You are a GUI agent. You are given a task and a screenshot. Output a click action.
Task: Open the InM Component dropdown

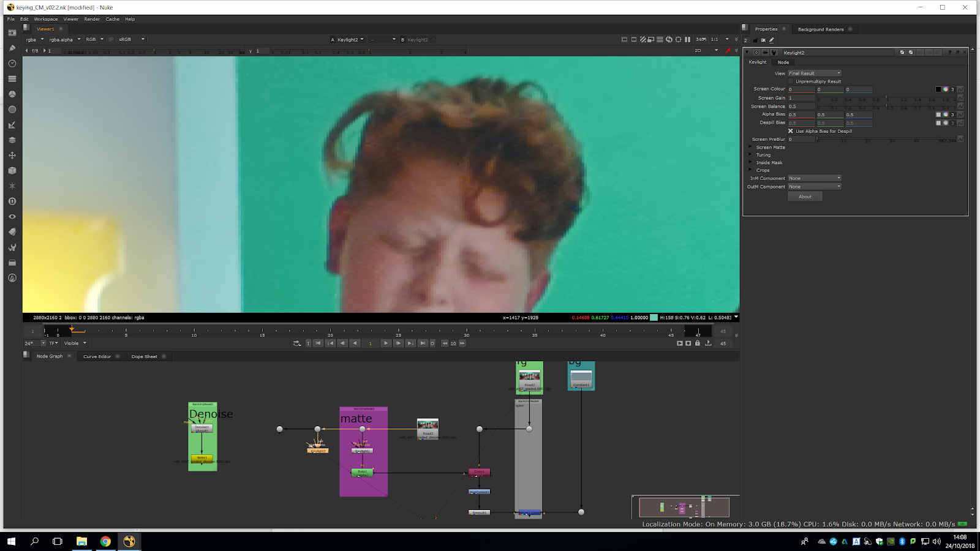[815, 178]
